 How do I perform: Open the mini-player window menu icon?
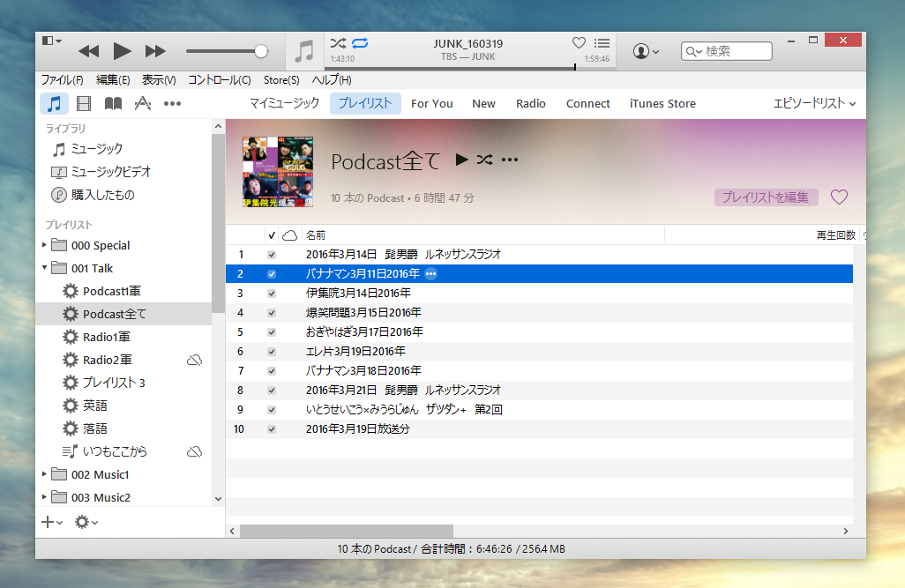tap(51, 41)
